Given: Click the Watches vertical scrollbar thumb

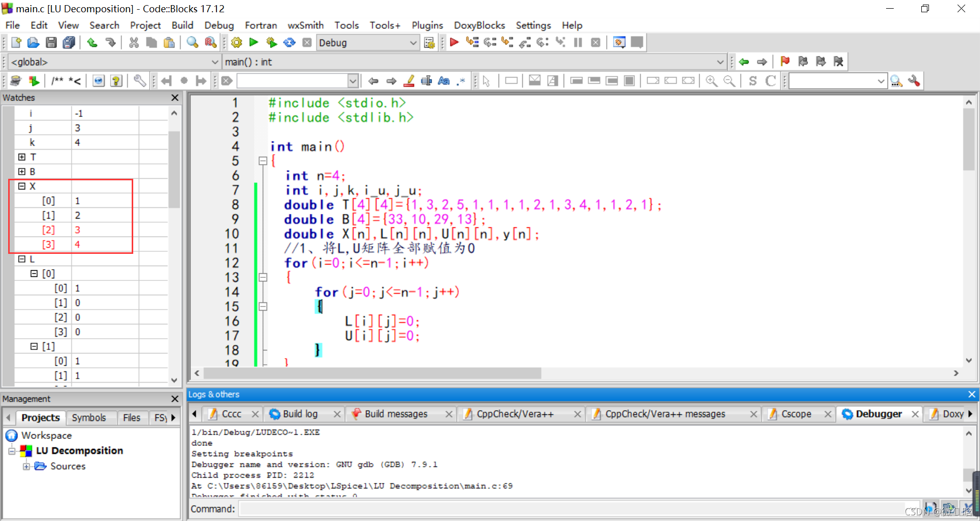Looking at the screenshot, I should 174,170.
